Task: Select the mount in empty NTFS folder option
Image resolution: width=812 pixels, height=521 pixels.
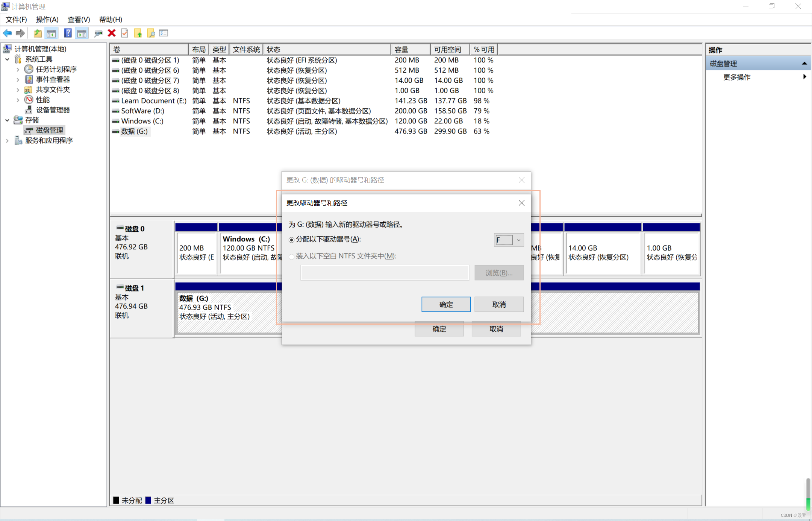Action: point(292,257)
